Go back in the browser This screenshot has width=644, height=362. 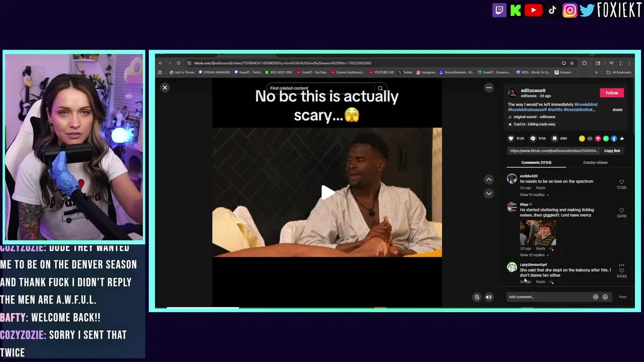pos(160,63)
